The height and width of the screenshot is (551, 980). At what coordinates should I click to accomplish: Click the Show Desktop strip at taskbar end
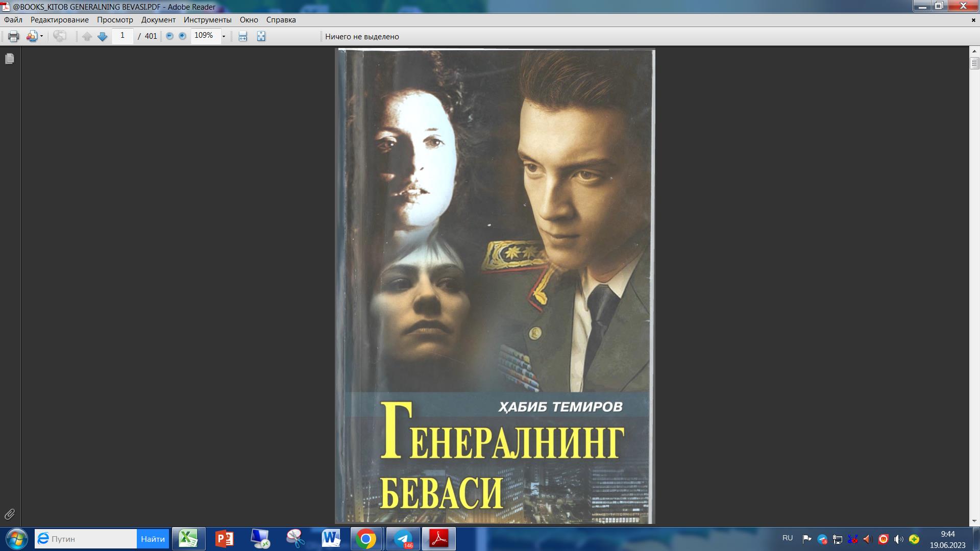(x=976, y=539)
